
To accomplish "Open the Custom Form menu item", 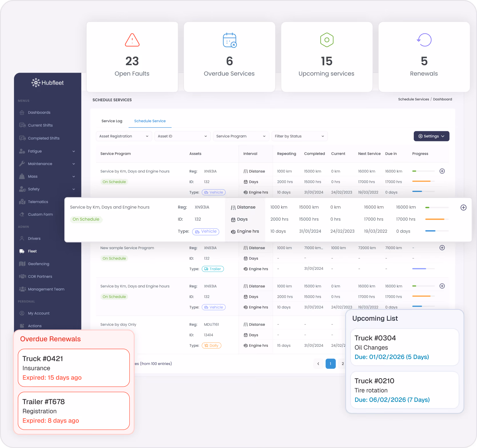I will click(40, 214).
